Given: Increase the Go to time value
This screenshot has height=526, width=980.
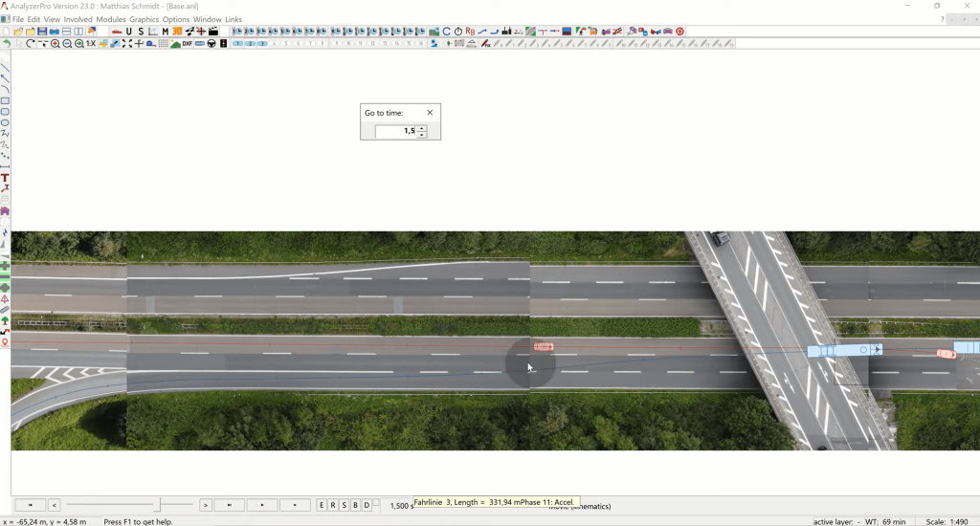Looking at the screenshot, I should (422, 128).
